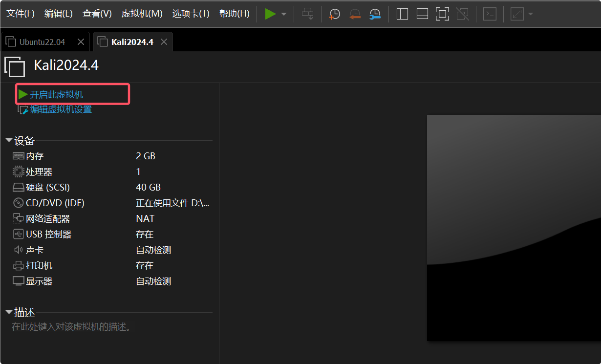Click the Kali2024.4 title VM icon
601x364 pixels.
pyautogui.click(x=15, y=66)
